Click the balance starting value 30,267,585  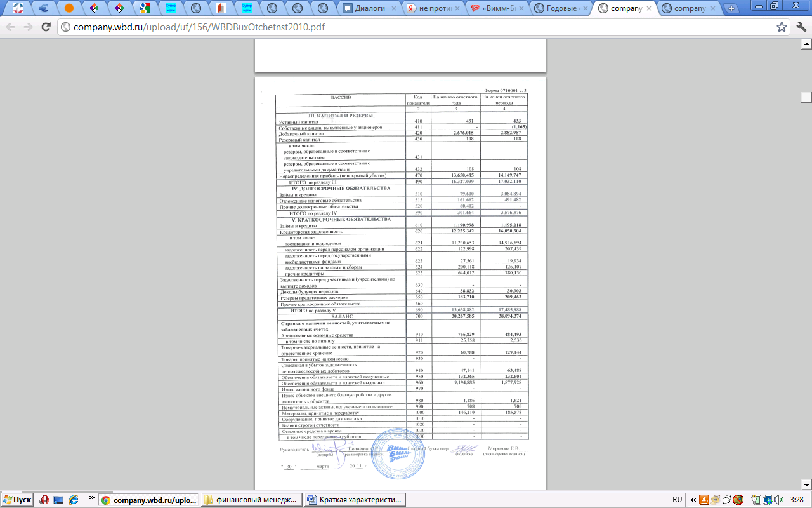(462, 316)
